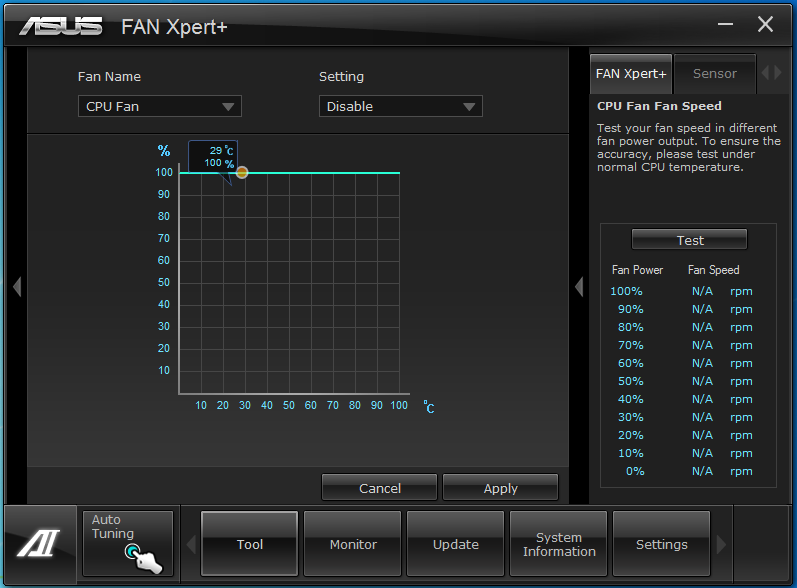The image size is (797, 588).
Task: Click the 90% fan power label
Action: 630,309
